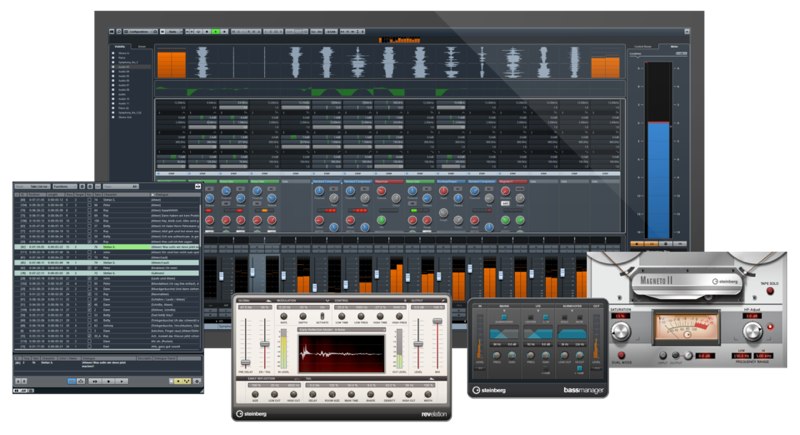
Task: Select the bright green highlighted take row
Action: pyautogui.click(x=107, y=247)
